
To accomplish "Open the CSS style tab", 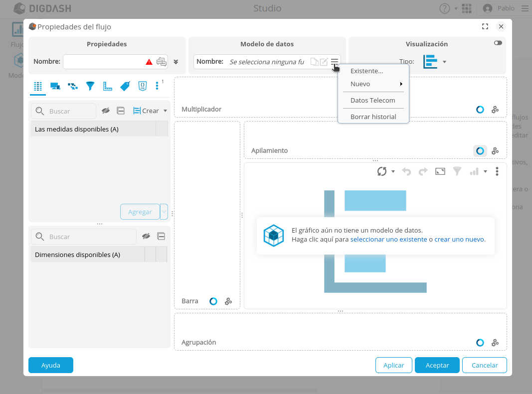I will click(142, 86).
